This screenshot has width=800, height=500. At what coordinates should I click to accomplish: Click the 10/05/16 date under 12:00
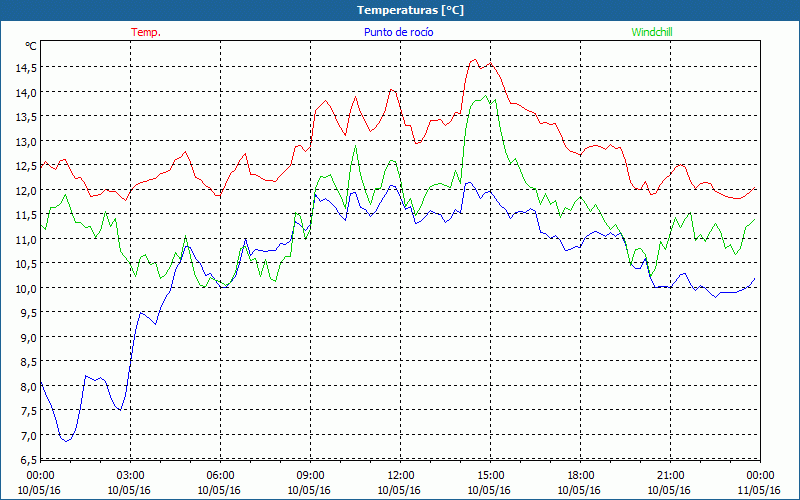tap(399, 490)
